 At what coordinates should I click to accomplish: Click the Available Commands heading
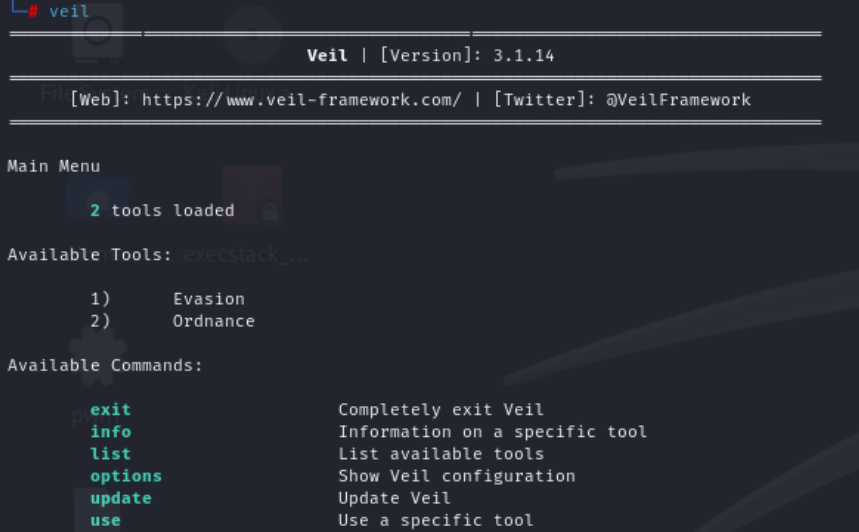point(105,365)
